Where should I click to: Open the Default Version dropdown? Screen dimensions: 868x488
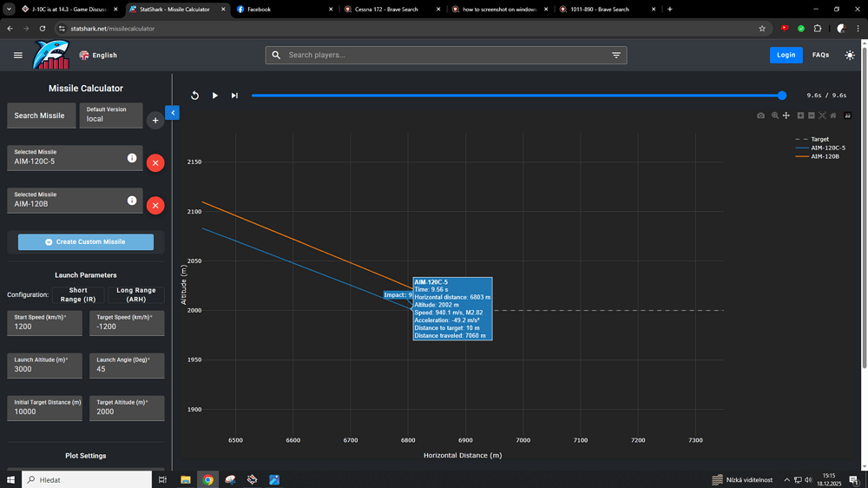point(111,115)
